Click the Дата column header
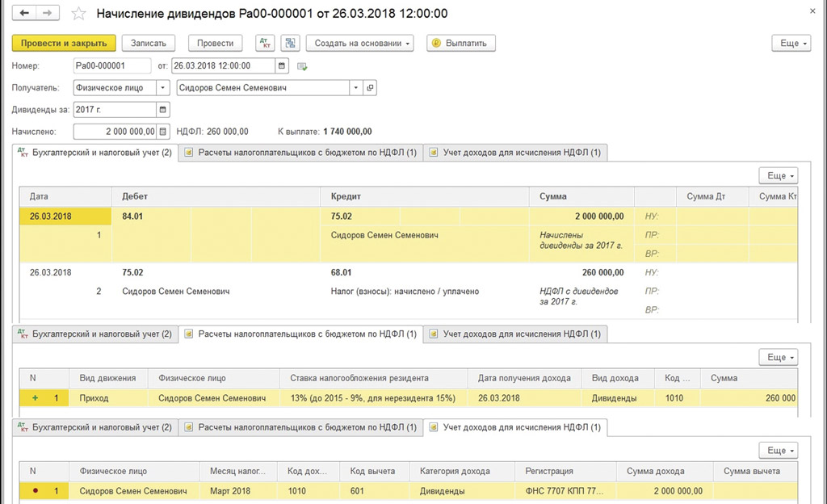Image resolution: width=827 pixels, height=504 pixels. 65,196
